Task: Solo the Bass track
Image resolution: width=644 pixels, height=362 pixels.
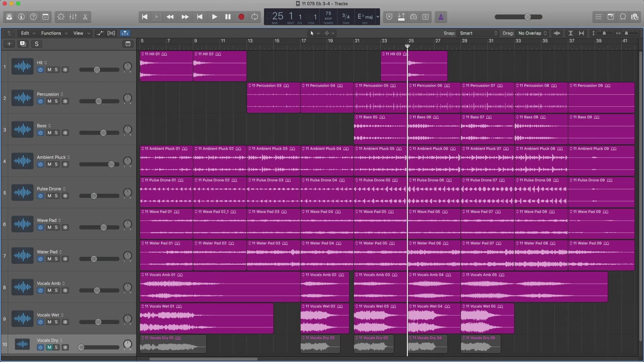Action: pyautogui.click(x=56, y=133)
